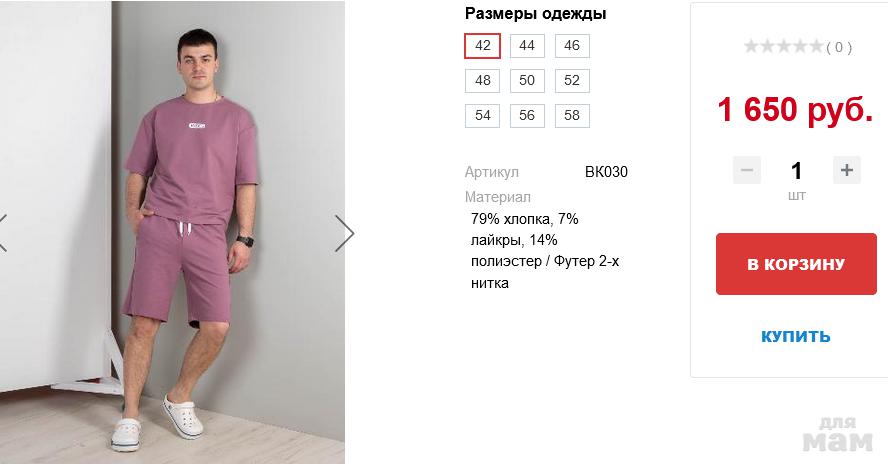This screenshot has width=888, height=466.
Task: Choose size 52 option
Action: (x=572, y=80)
